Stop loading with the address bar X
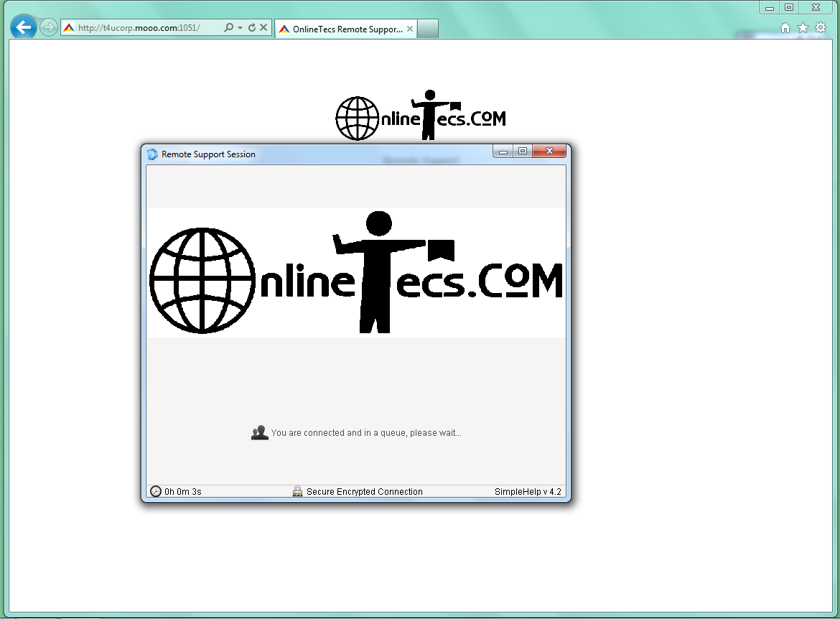The height and width of the screenshot is (619, 840). point(263,27)
